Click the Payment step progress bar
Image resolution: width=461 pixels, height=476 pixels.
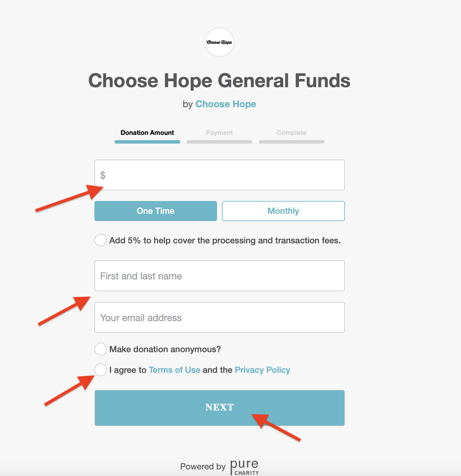point(219,142)
